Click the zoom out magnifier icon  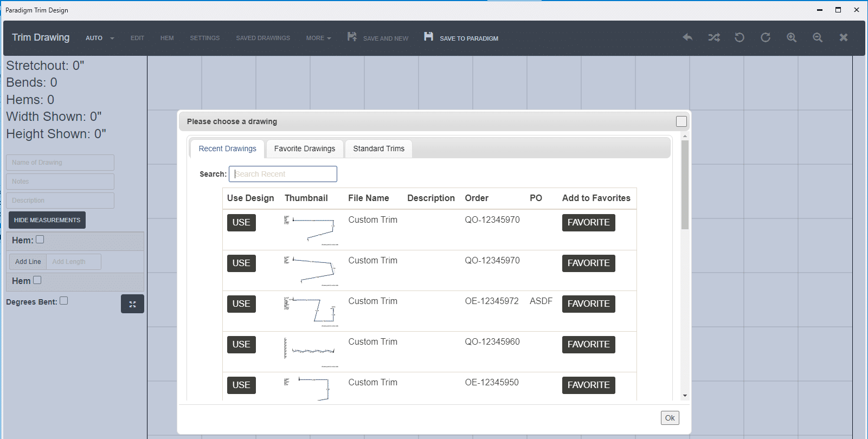(x=818, y=37)
